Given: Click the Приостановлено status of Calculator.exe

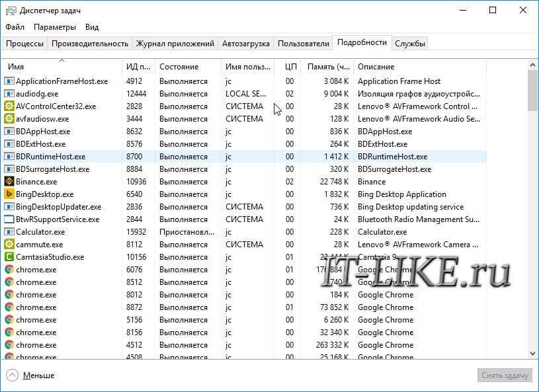Looking at the screenshot, I should [187, 232].
